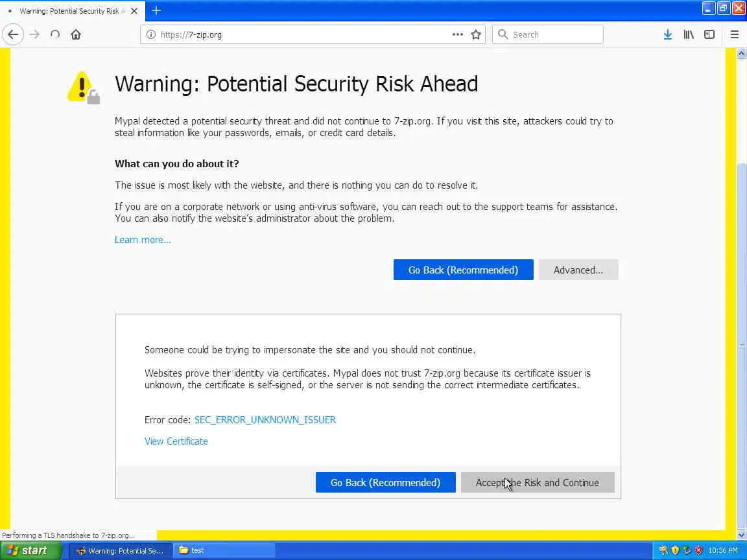Click the vertical scrollbar thumb
The image size is (747, 560).
741,345
